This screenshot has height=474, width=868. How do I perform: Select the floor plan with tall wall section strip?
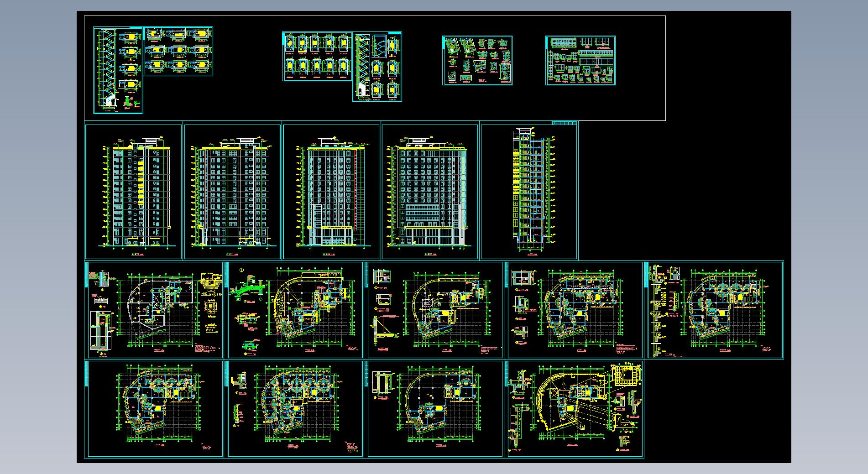(715, 310)
